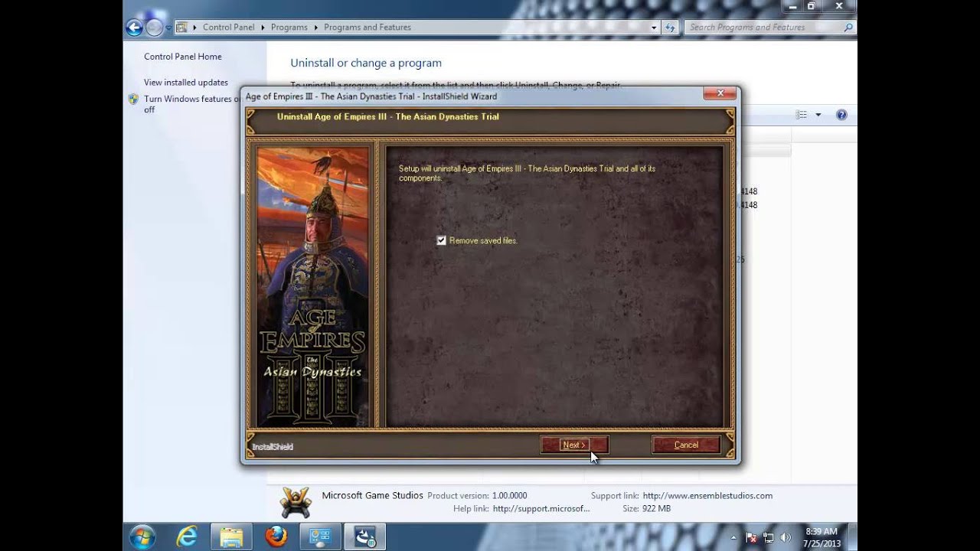Click the Show desktop strip
This screenshot has width=980, height=551.
pos(852,536)
